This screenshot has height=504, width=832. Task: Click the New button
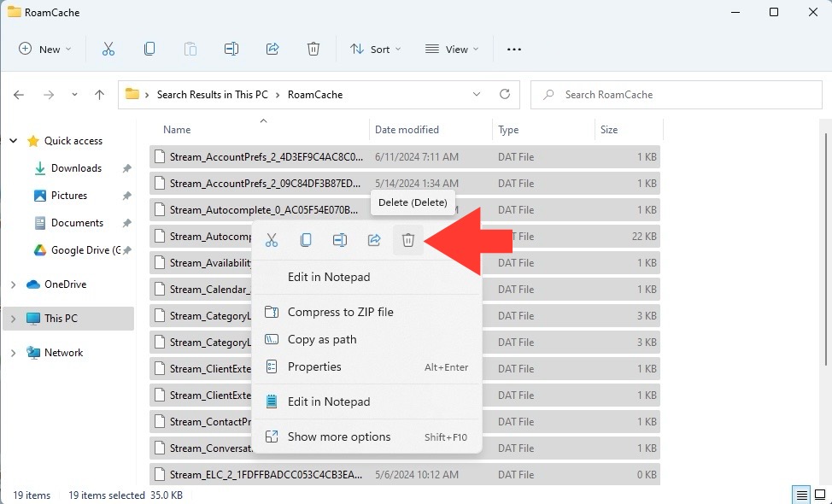point(44,50)
